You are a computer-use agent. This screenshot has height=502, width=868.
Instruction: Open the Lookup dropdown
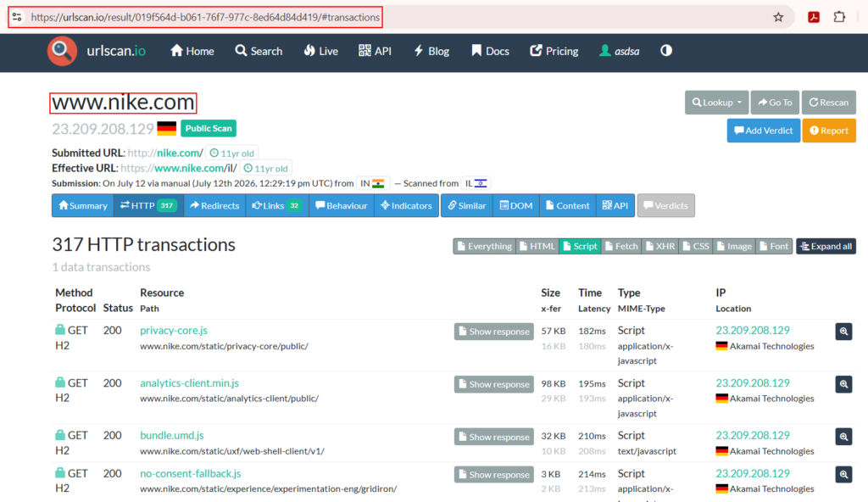pyautogui.click(x=716, y=103)
